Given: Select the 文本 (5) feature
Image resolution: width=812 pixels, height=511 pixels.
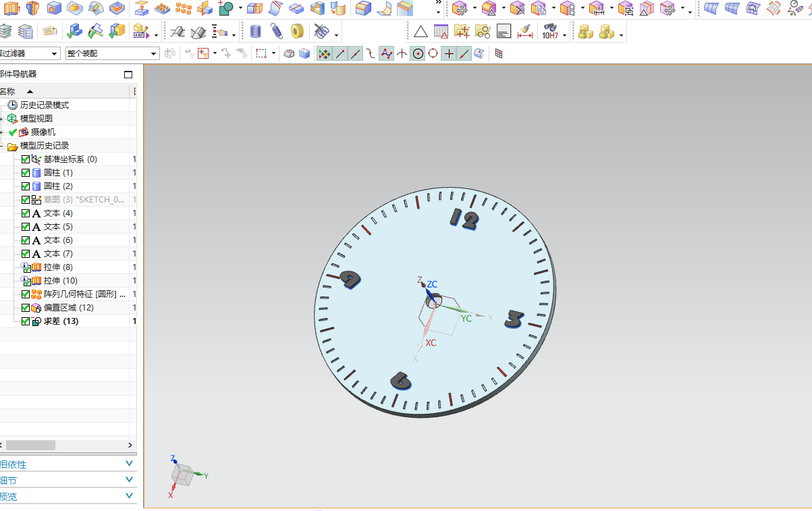Looking at the screenshot, I should 58,227.
